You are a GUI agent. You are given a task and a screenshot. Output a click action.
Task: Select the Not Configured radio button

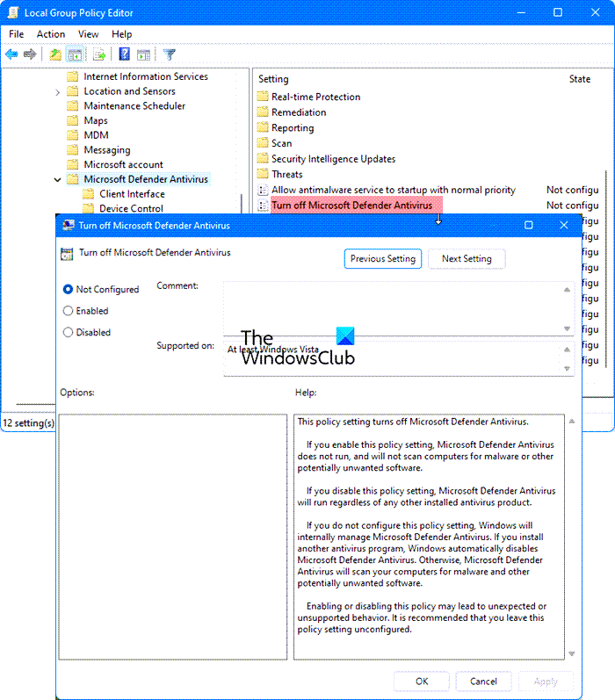coord(68,289)
